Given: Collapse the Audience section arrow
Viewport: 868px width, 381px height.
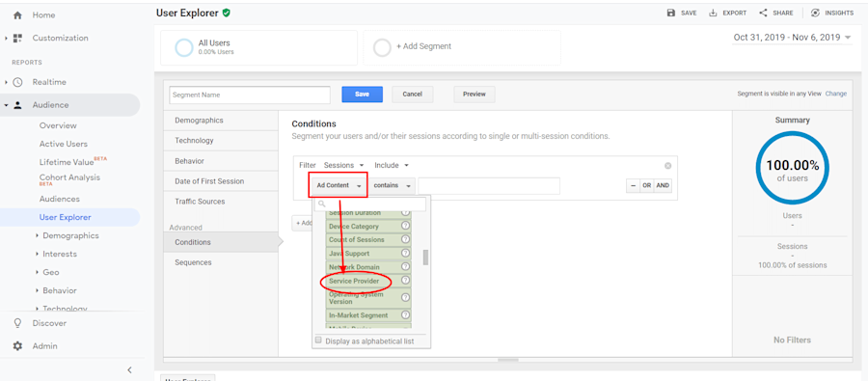Looking at the screenshot, I should click(6, 105).
